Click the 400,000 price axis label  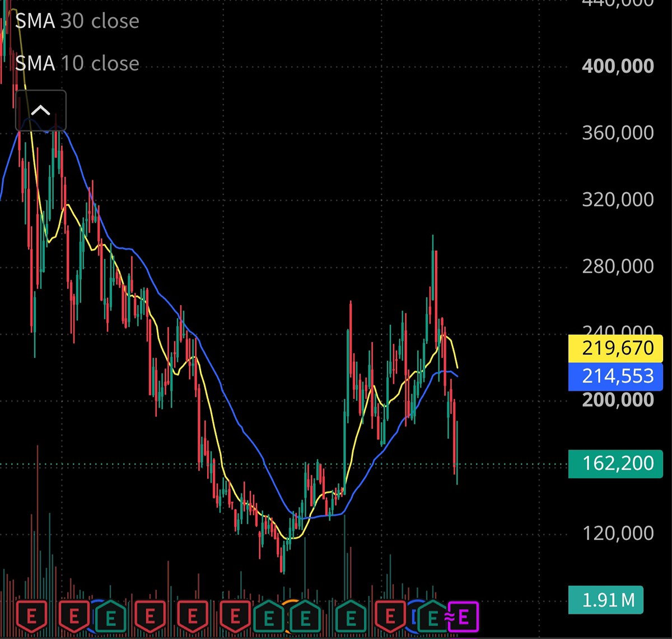click(618, 66)
